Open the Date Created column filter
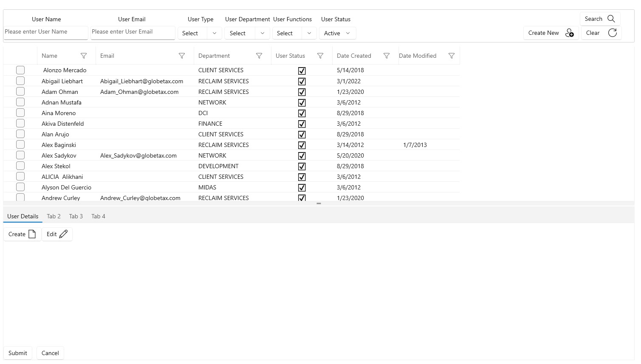The image size is (641, 364). click(387, 56)
